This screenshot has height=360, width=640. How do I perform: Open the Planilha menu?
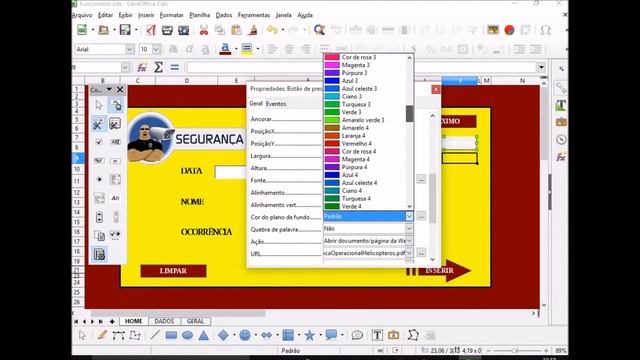[200, 15]
